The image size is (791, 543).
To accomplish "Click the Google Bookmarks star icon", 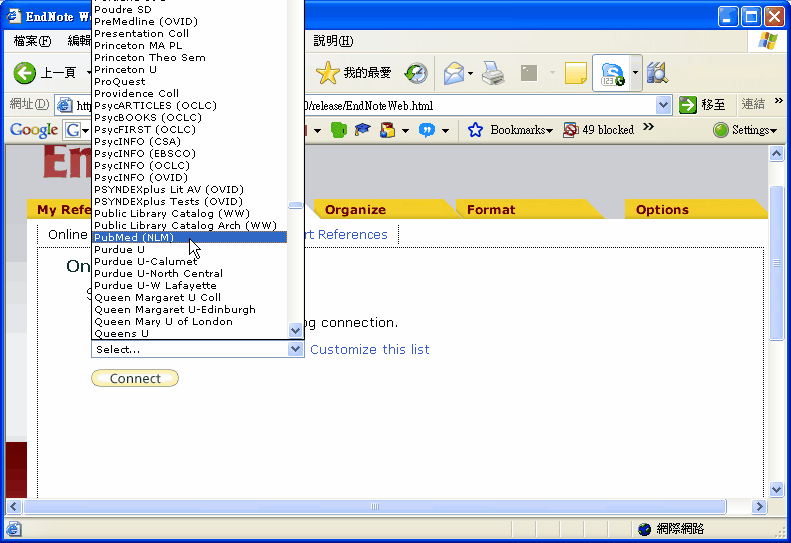I will [x=476, y=130].
